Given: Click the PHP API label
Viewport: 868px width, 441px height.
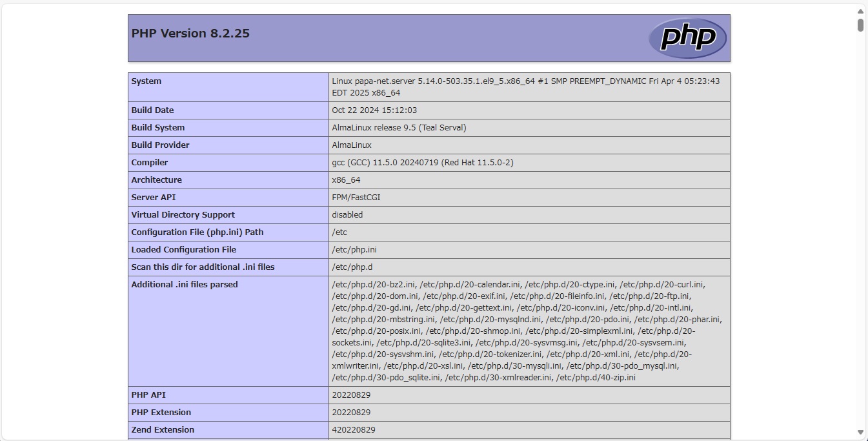Looking at the screenshot, I should coord(149,395).
